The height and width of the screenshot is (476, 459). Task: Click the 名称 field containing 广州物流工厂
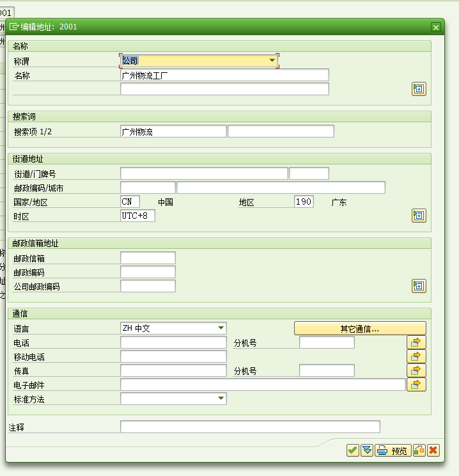click(x=224, y=75)
